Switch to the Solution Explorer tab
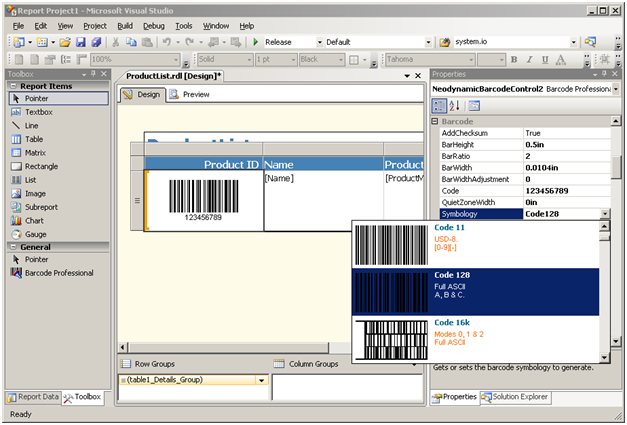Image resolution: width=627 pixels, height=425 pixels. (x=515, y=397)
